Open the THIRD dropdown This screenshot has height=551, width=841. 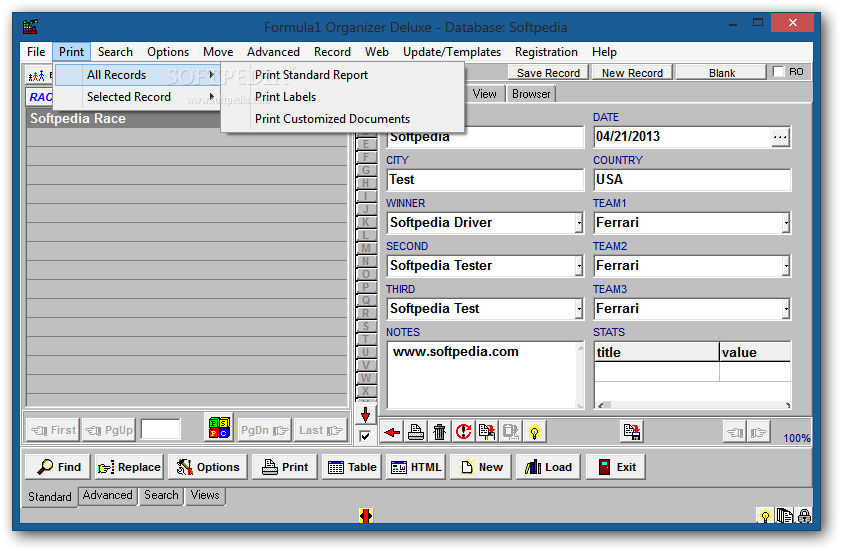pos(579,308)
